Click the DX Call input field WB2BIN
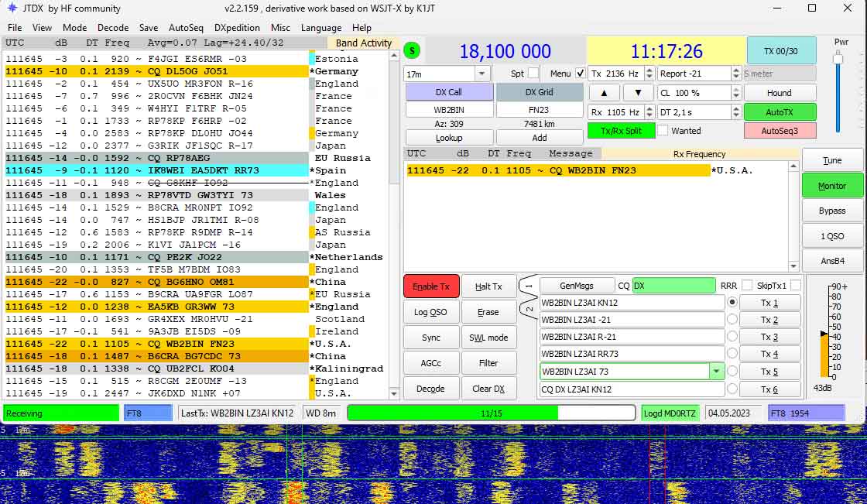867x504 pixels. tap(449, 109)
